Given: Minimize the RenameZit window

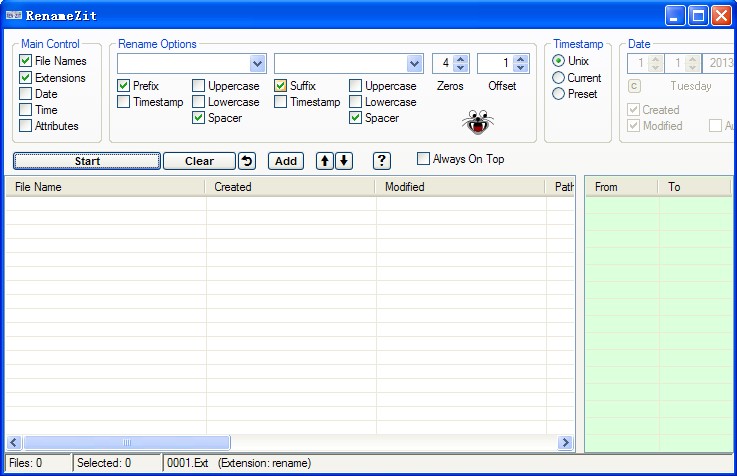Looking at the screenshot, I should point(674,16).
